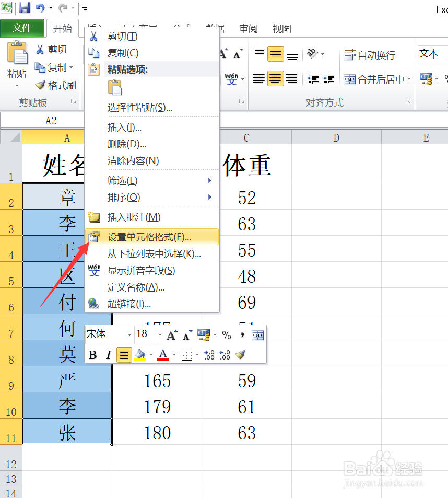Click borders icon in mini toolbar
This screenshot has width=448, height=498.
tap(186, 355)
